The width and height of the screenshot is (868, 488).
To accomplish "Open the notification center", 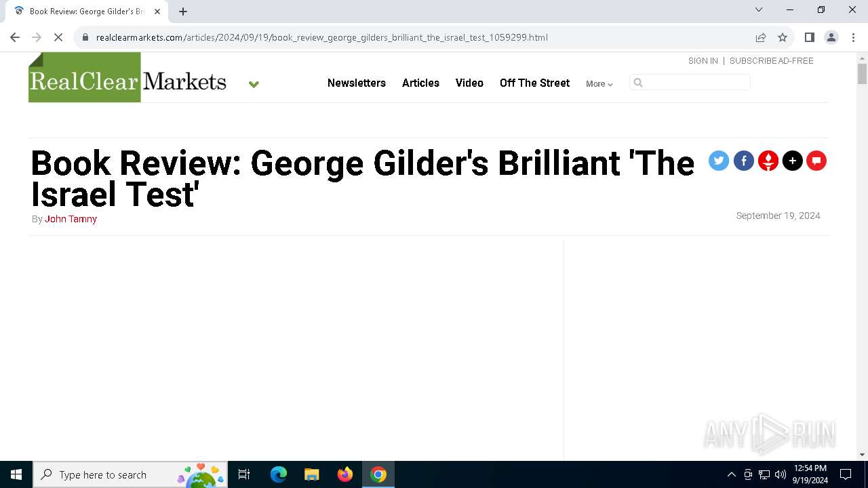I will (846, 474).
